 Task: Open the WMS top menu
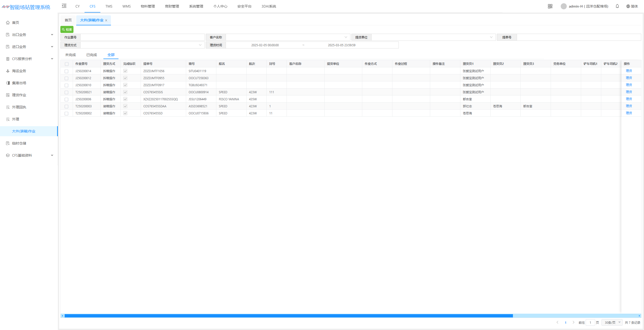(127, 6)
